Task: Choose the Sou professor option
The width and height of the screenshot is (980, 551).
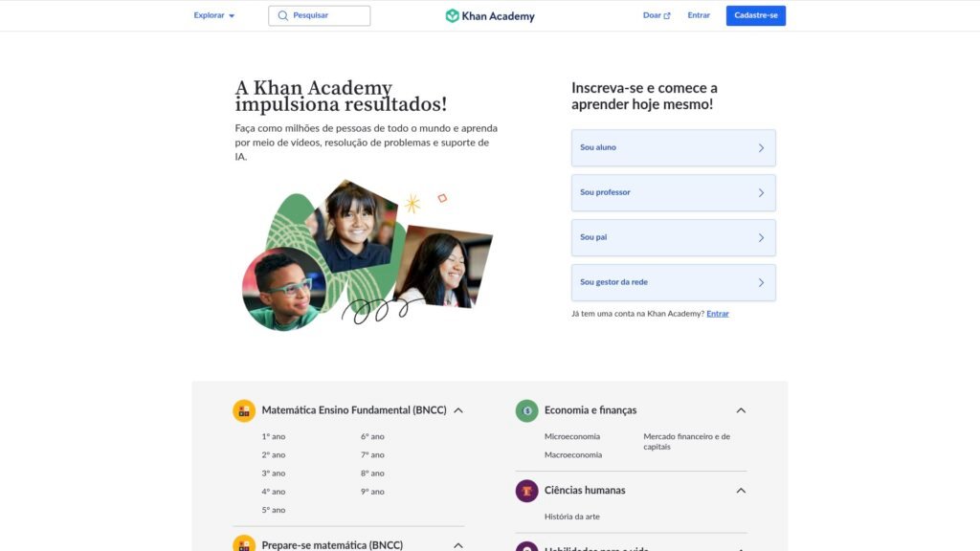Action: pyautogui.click(x=673, y=193)
